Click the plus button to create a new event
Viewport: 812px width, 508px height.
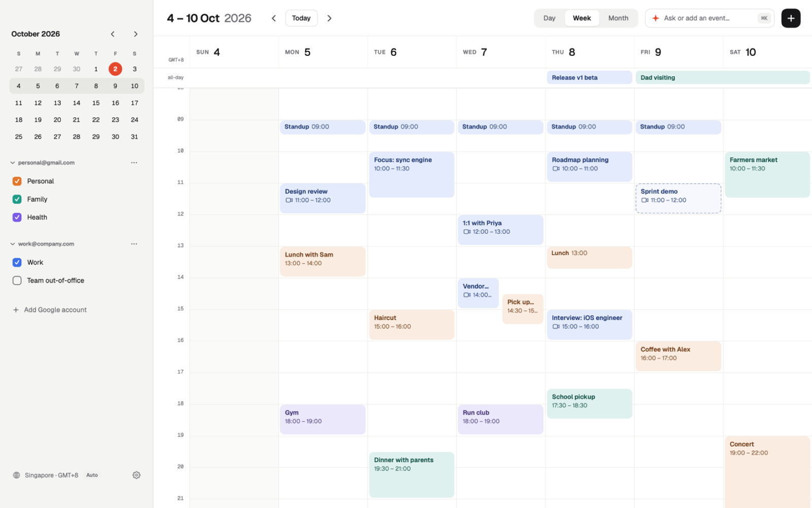(791, 18)
